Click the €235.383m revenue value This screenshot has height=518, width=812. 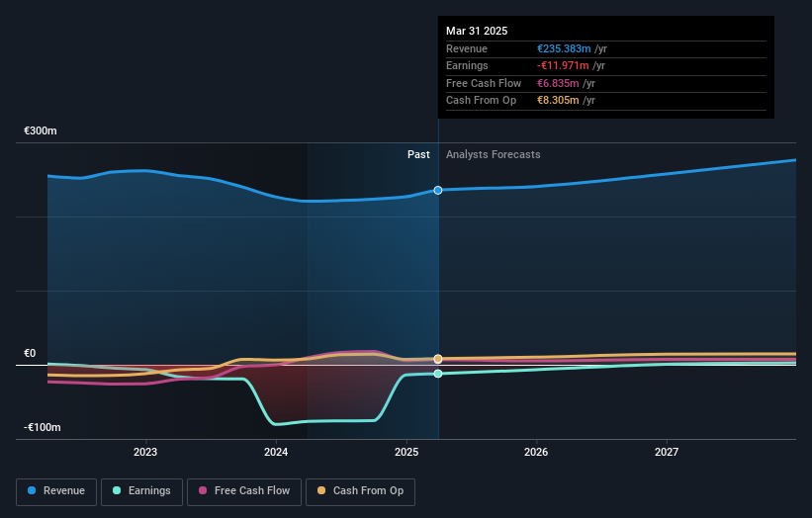click(x=564, y=48)
